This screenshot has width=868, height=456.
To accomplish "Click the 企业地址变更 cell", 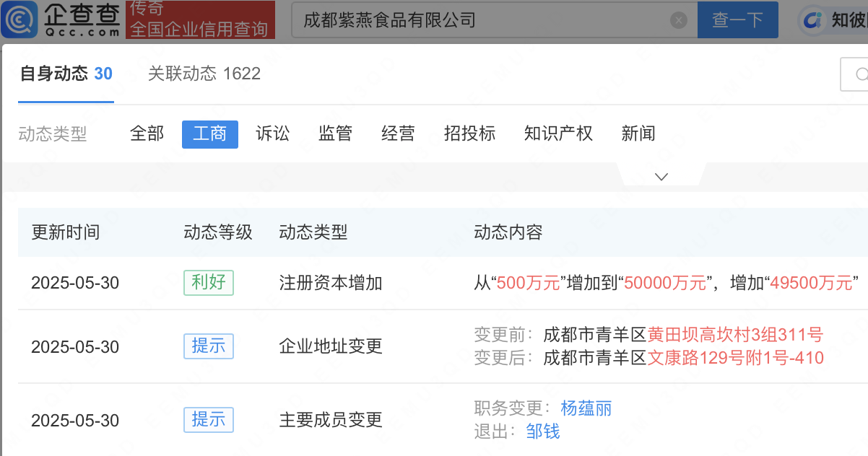I will pos(331,346).
